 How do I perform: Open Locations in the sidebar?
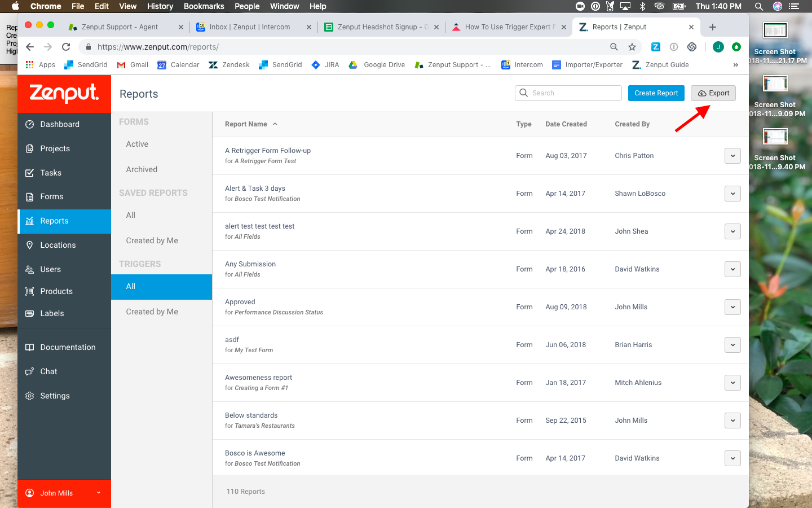(64, 245)
